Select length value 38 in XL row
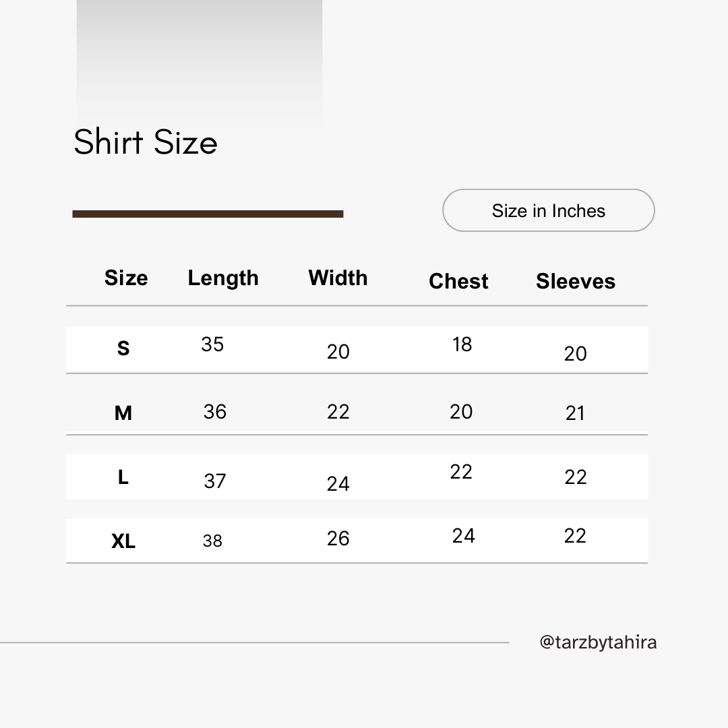 point(212,541)
